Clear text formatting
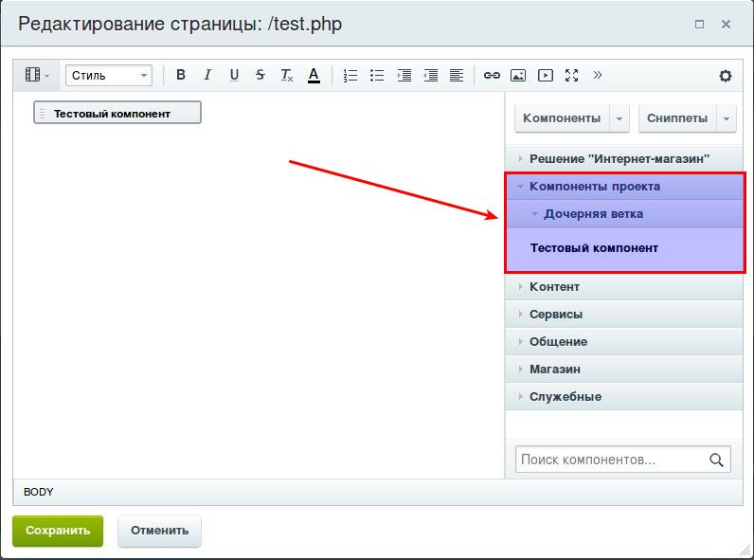The width and height of the screenshot is (754, 560). point(287,75)
